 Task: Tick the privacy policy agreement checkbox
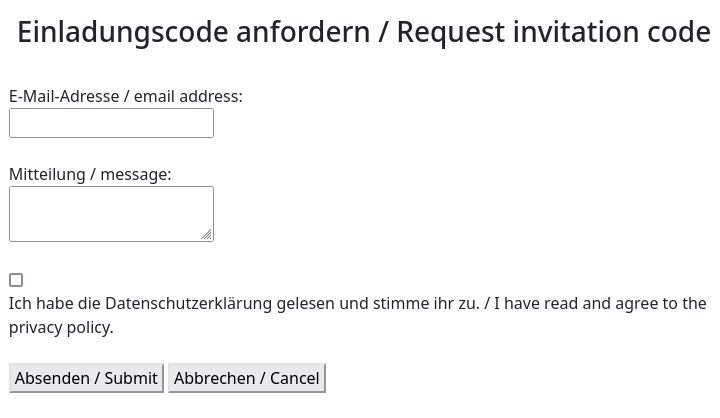[x=16, y=280]
